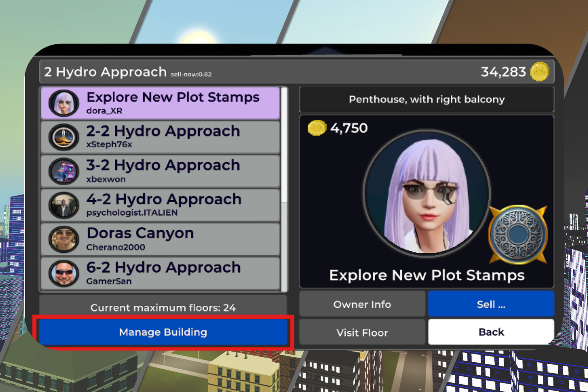Click the Visit Floor button
Image resolution: width=588 pixels, height=392 pixels.
(362, 332)
